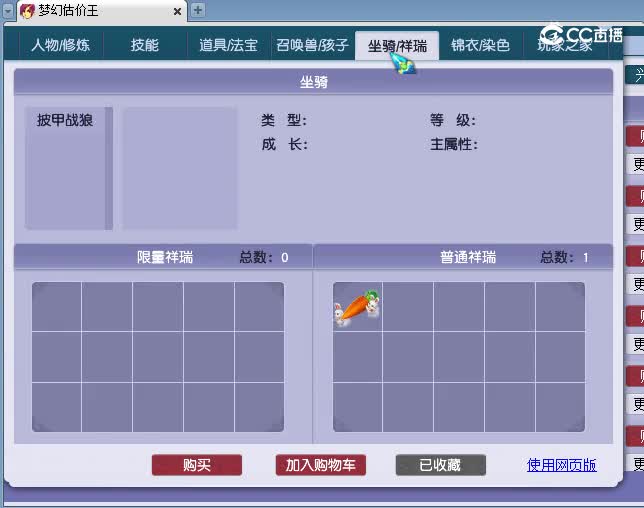Click the 主属性 label
This screenshot has width=644, height=508.
pyautogui.click(x=454, y=145)
